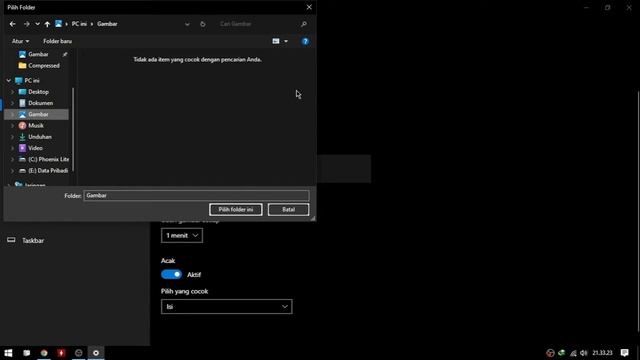Screen dimensions: 640x360
Task: Select Gambar under PC ini
Action: (36, 114)
